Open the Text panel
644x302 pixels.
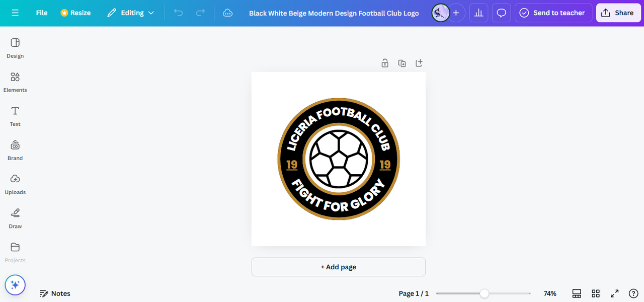click(15, 116)
